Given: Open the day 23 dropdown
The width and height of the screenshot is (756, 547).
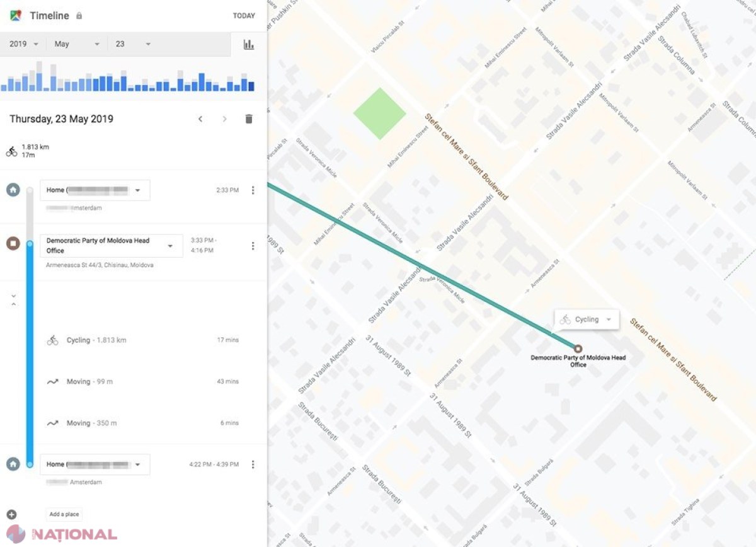Looking at the screenshot, I should [x=132, y=44].
